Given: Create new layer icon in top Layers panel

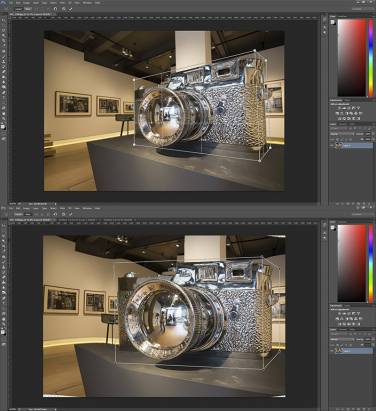Looking at the screenshot, I should pyautogui.click(x=364, y=204).
